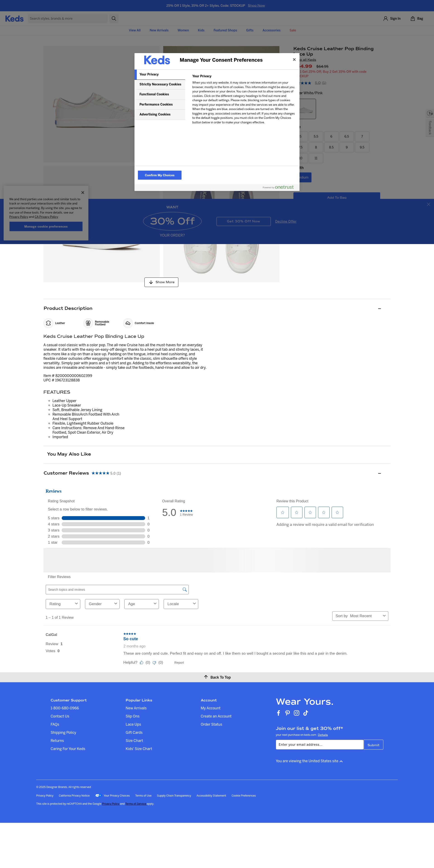Open the Gender filter dropdown

tap(102, 604)
